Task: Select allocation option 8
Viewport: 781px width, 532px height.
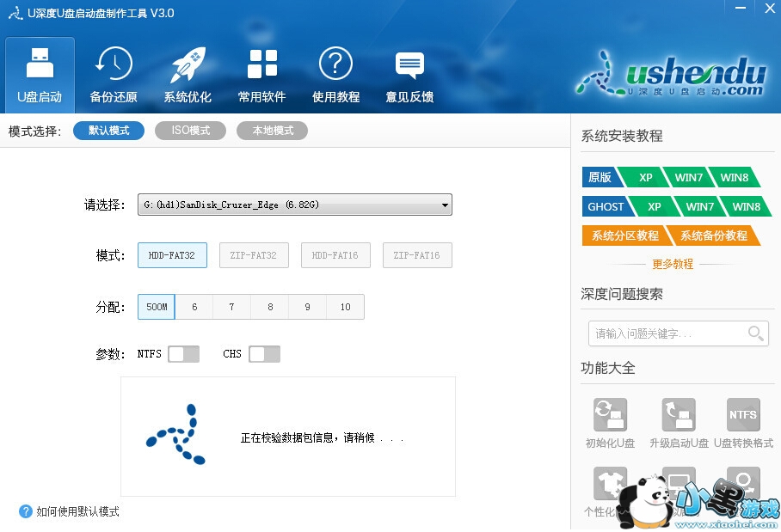Action: [x=270, y=307]
